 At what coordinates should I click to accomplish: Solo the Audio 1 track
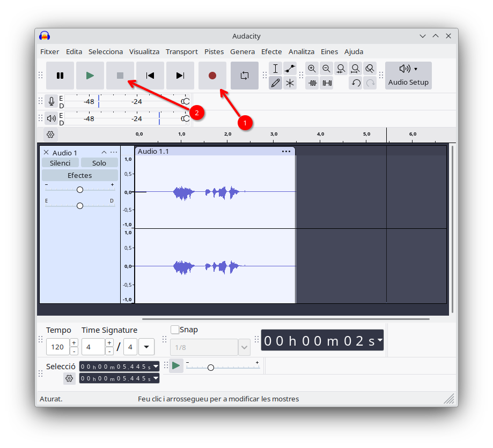(99, 163)
